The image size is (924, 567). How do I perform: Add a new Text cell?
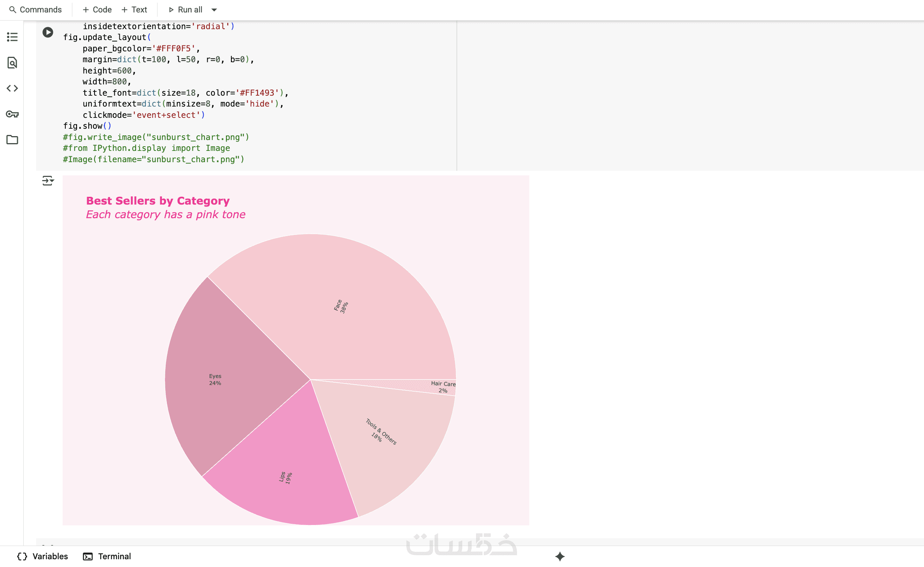(134, 10)
